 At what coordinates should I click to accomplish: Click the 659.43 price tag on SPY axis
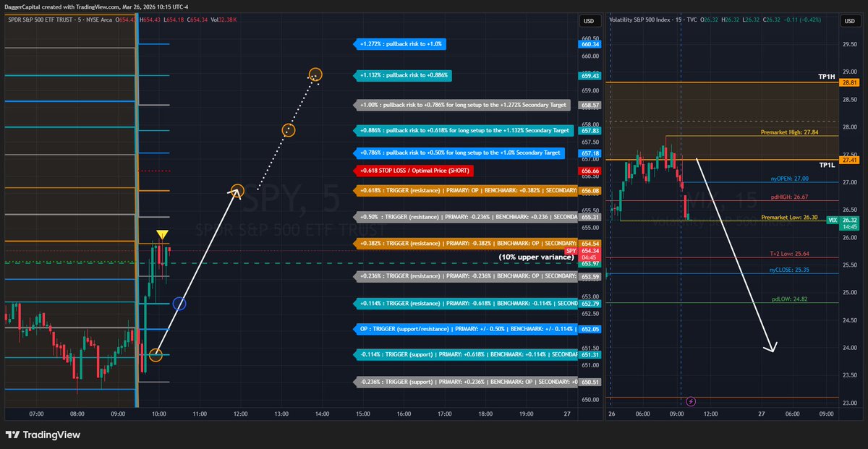click(590, 75)
